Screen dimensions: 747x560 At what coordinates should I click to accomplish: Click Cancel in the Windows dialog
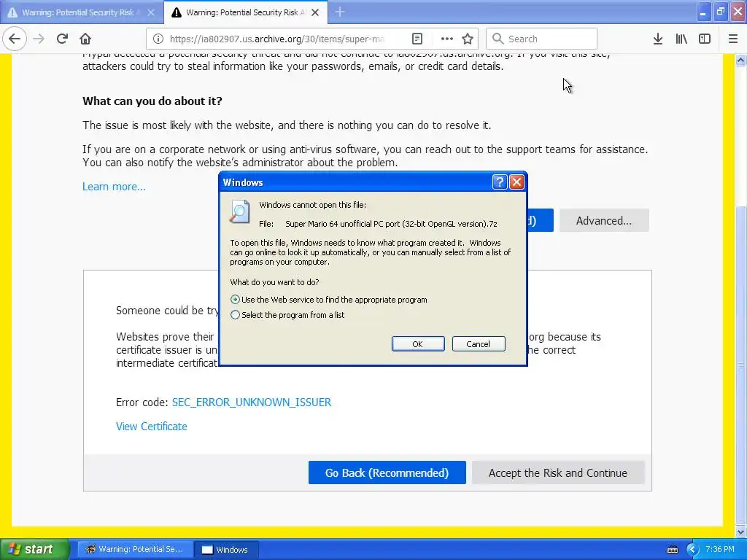point(479,344)
